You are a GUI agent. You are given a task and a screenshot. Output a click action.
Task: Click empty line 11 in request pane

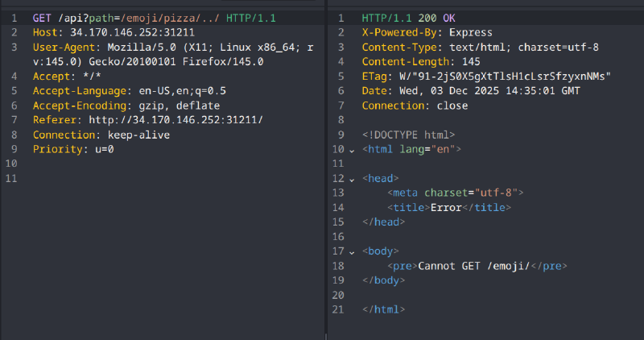coord(161,178)
